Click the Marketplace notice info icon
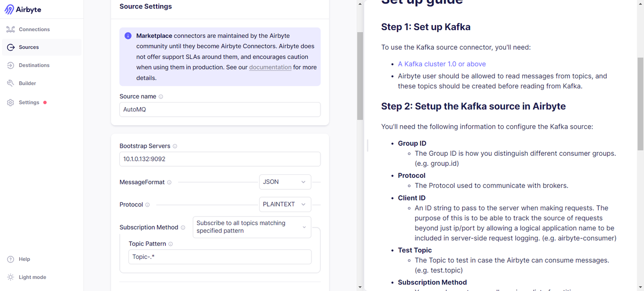Image resolution: width=644 pixels, height=291 pixels. [128, 36]
